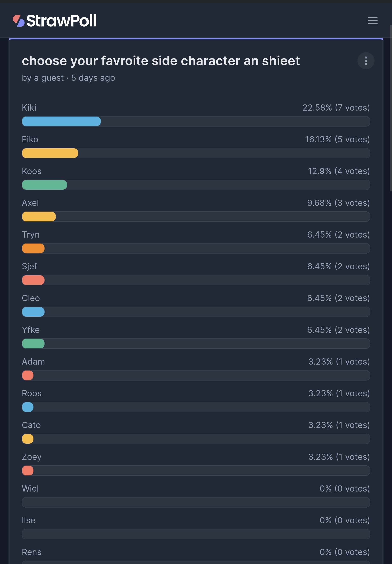Select the Koos green result bar
392x564 pixels.
click(45, 185)
